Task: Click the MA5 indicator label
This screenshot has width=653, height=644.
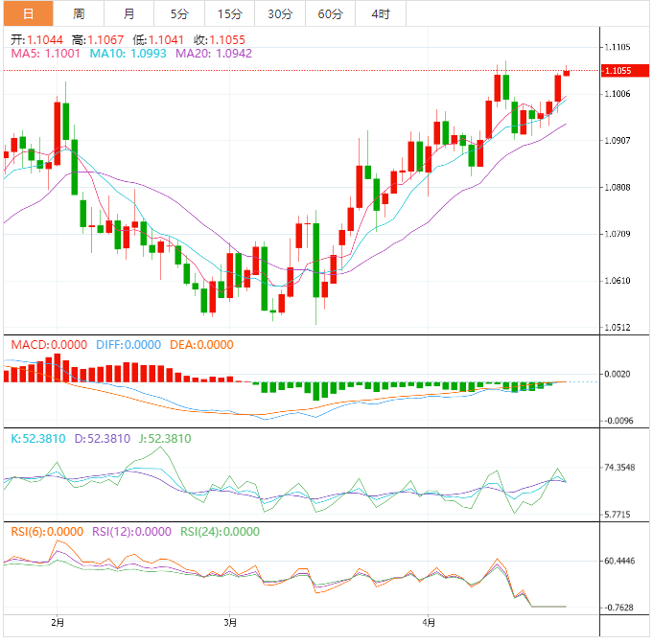Action: (46, 55)
